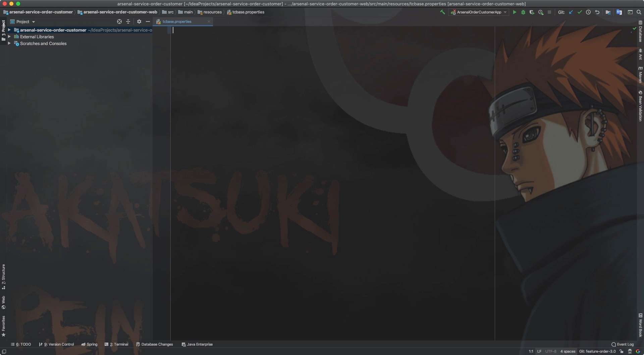Open the Run Anything window icon
The image size is (644, 355).
(630, 12)
